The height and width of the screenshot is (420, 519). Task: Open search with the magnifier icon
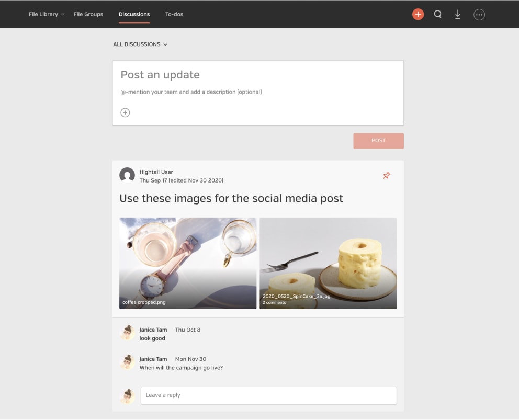point(438,15)
